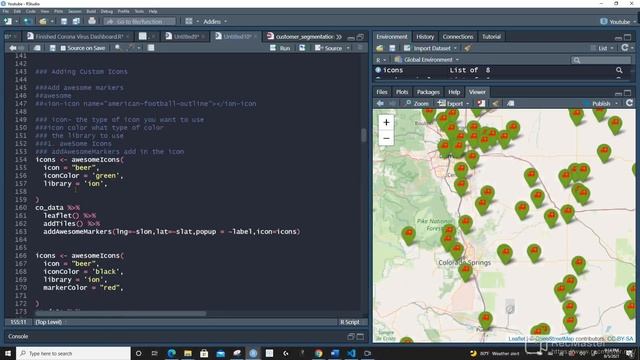The width and height of the screenshot is (640, 360).
Task: Click the editor back navigation arrow
Action: pos(13,48)
